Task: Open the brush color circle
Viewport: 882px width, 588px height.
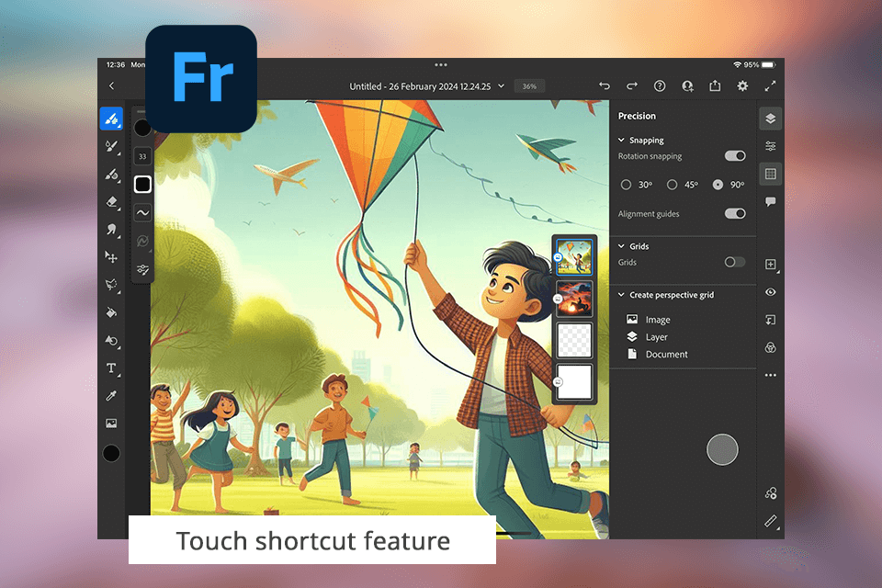Action: click(142, 128)
